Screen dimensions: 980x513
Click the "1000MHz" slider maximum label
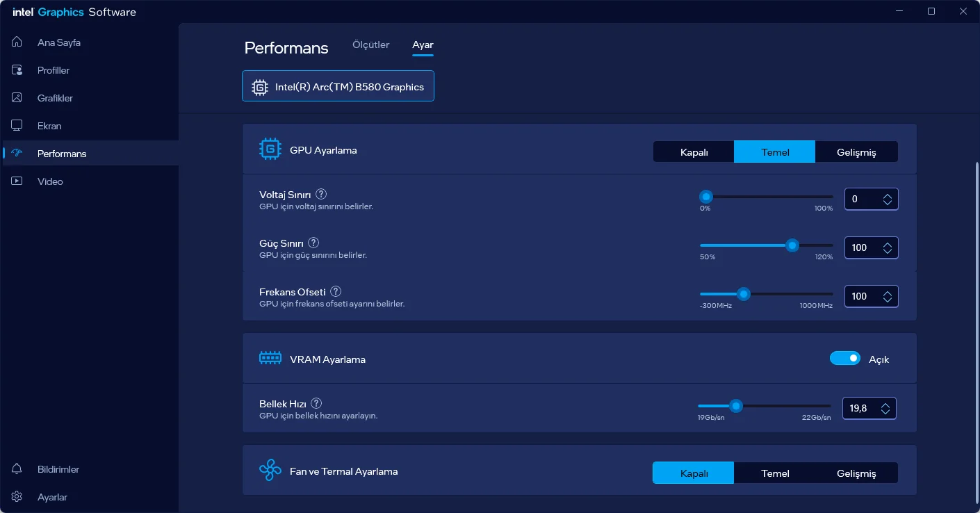pos(816,306)
